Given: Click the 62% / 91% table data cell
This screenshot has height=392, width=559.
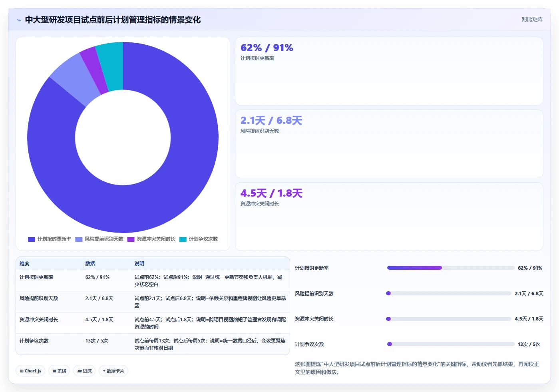Looking at the screenshot, I should click(x=97, y=277).
